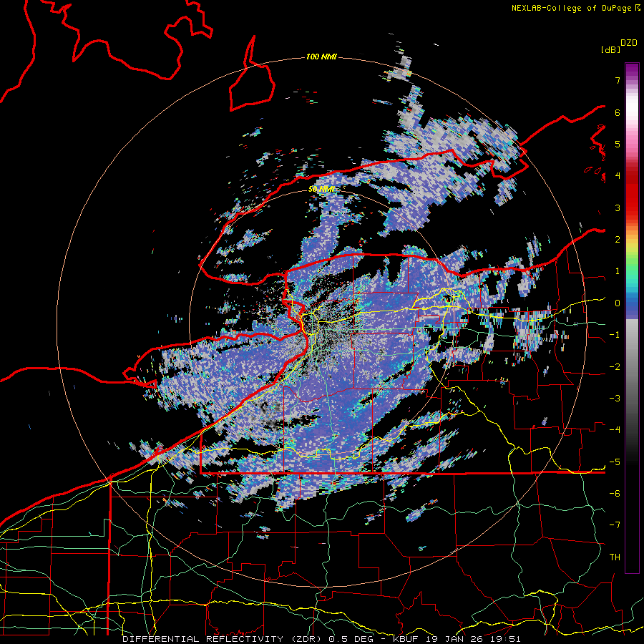Select the 1 value on the scale

click(x=618, y=271)
